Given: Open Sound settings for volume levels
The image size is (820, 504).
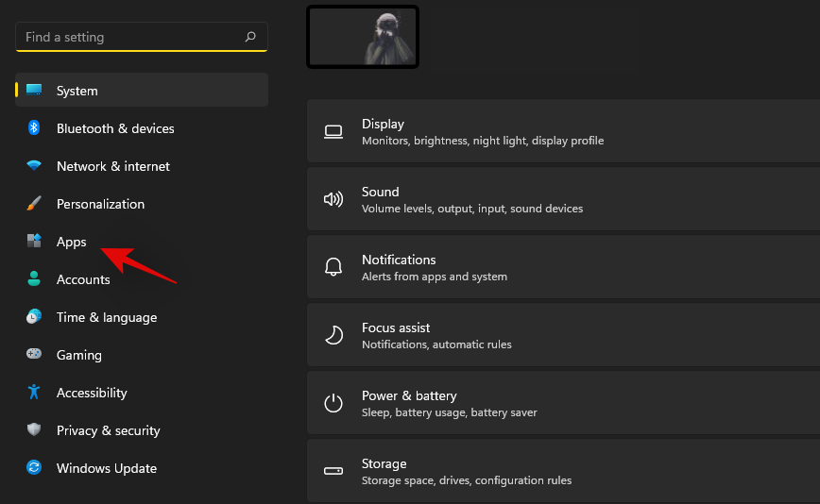Looking at the screenshot, I should (563, 199).
